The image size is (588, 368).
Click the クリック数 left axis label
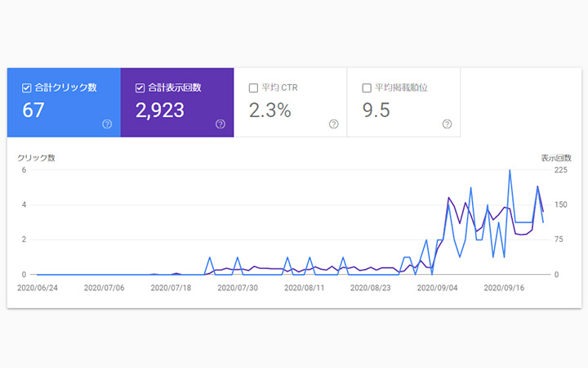click(x=37, y=157)
